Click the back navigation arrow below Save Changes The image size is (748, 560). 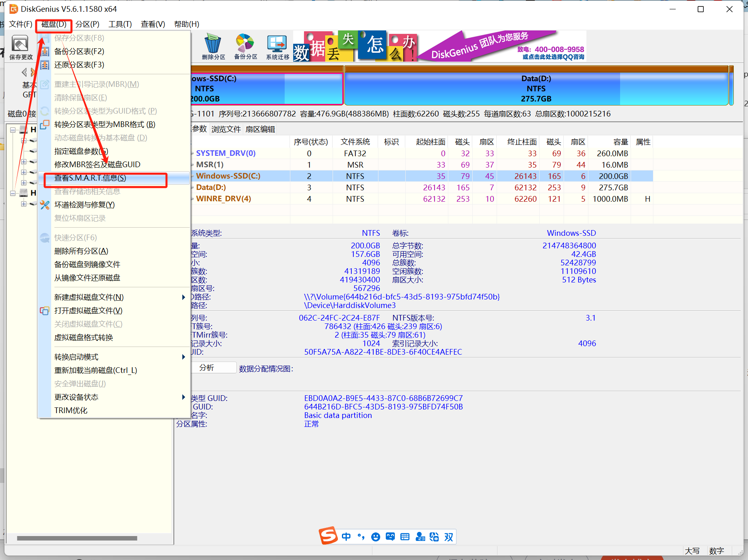point(24,72)
